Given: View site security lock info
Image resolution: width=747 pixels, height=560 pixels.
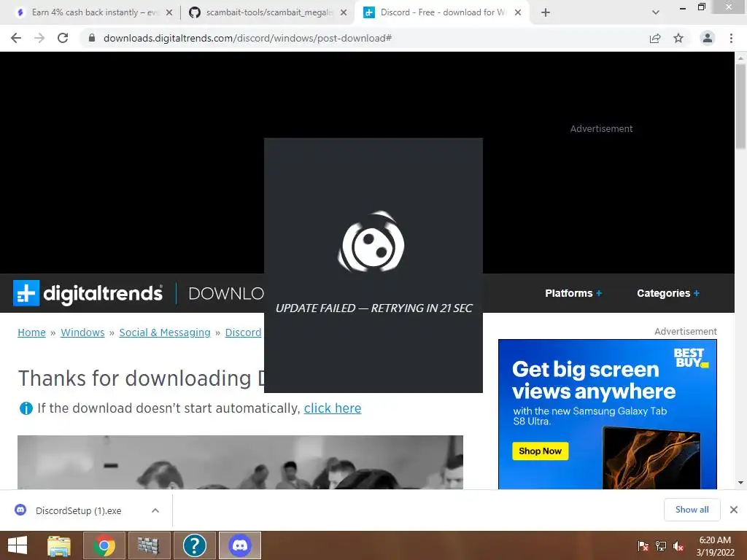Looking at the screenshot, I should (x=91, y=38).
